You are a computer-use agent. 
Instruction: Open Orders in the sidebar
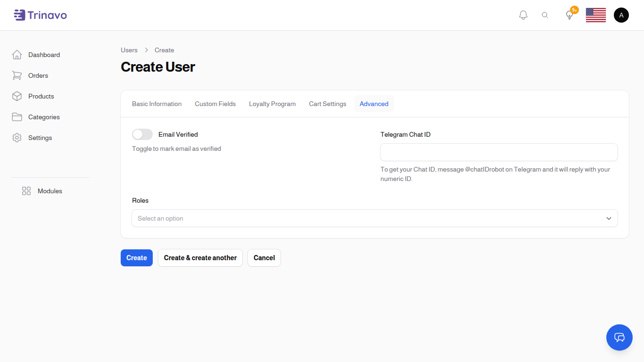[x=38, y=75]
